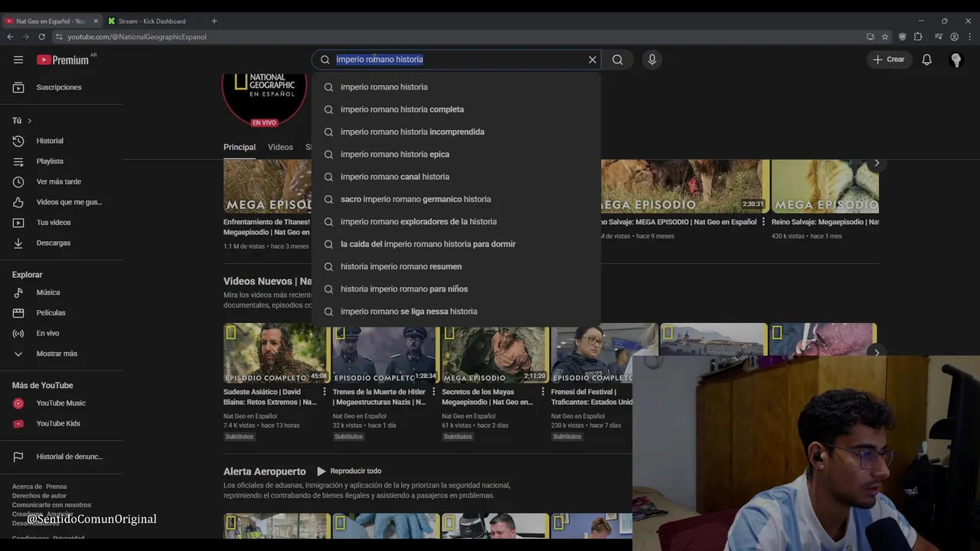Click the Derechos de autor footer link
The width and height of the screenshot is (980, 551).
(x=39, y=496)
